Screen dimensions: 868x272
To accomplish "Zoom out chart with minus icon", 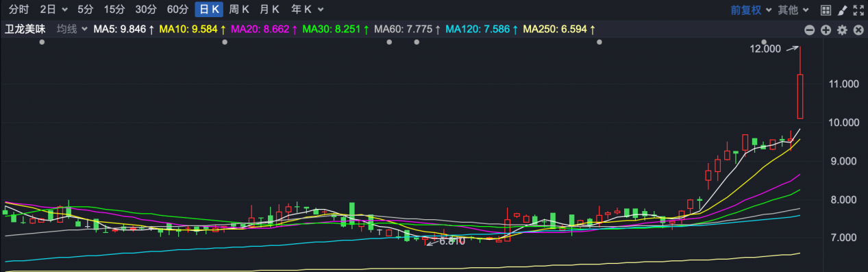I will (x=809, y=30).
